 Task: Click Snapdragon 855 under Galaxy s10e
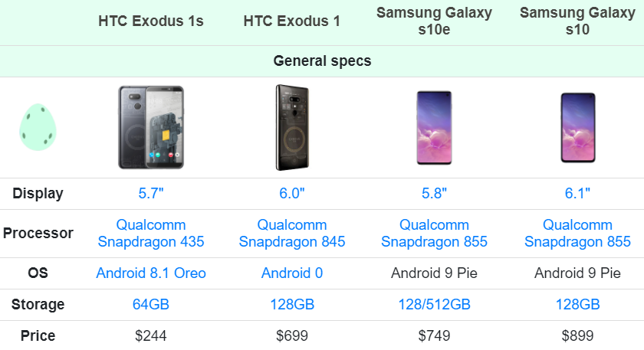click(434, 233)
